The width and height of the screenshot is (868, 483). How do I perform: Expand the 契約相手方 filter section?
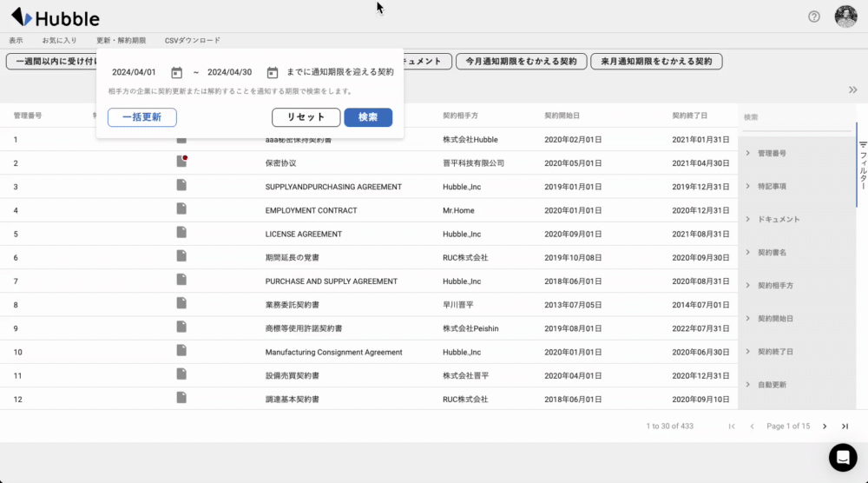tap(775, 285)
